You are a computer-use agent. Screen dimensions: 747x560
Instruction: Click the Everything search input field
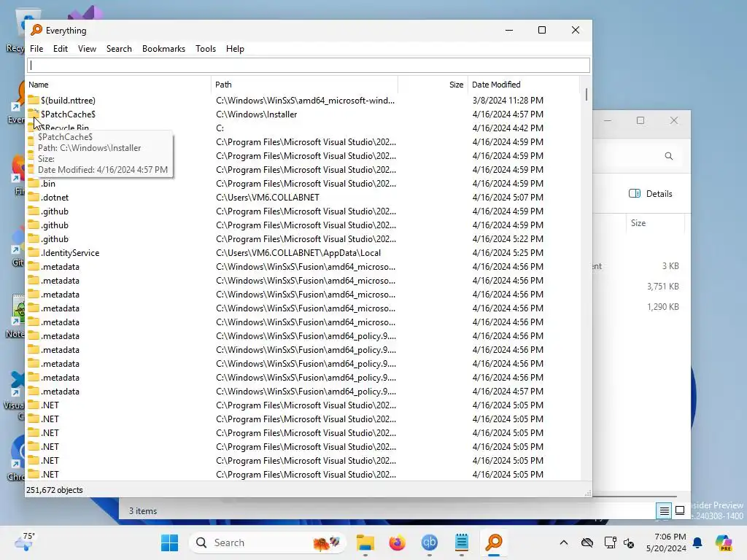[309, 65]
